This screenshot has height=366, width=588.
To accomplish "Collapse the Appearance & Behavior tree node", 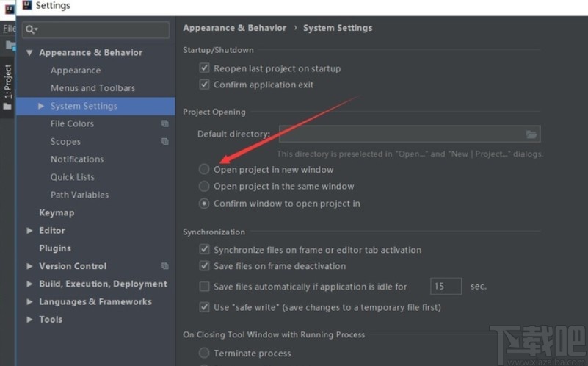I will [30, 53].
